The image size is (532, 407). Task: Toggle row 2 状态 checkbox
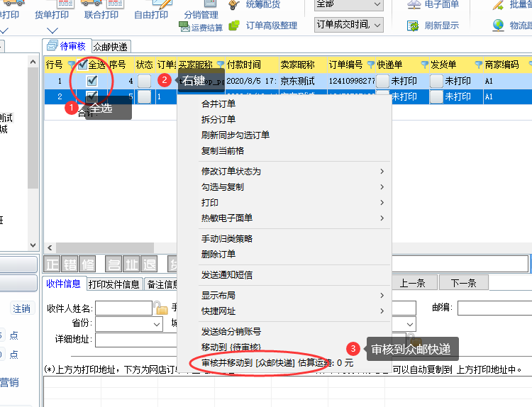(x=144, y=96)
